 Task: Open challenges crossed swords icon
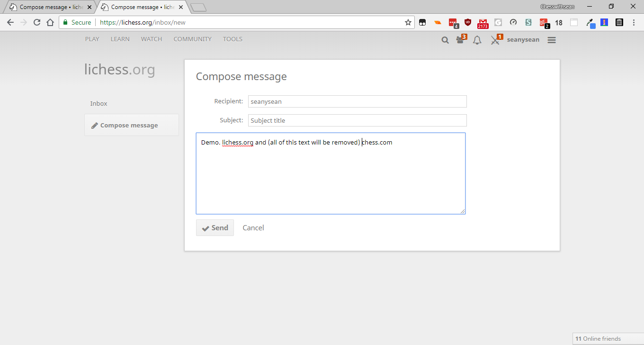(496, 40)
